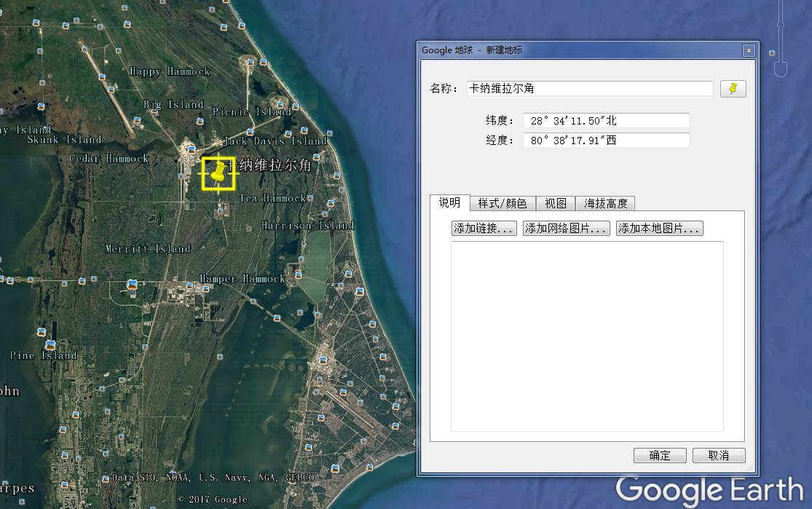Close the 新建地标 dialog with the X button
The height and width of the screenshot is (509, 812).
(x=749, y=50)
